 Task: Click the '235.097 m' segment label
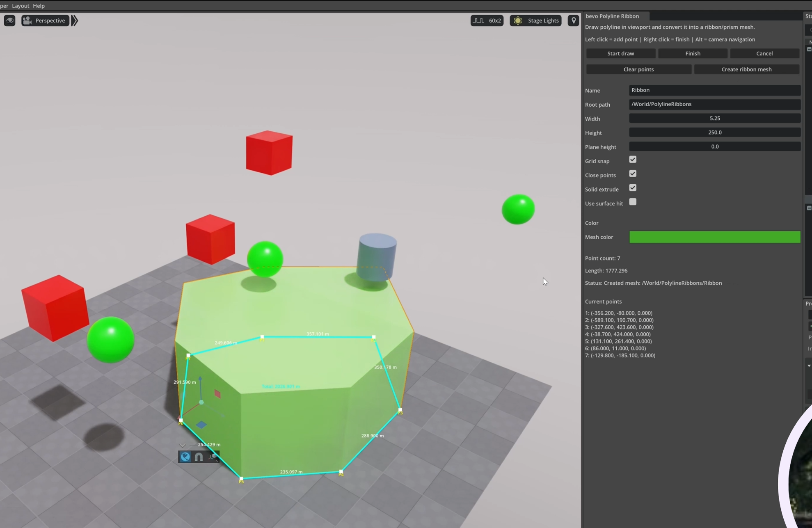point(291,472)
